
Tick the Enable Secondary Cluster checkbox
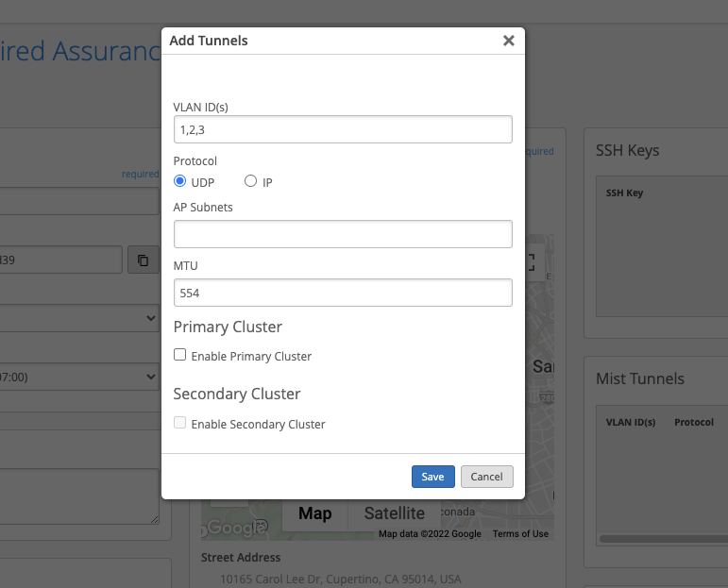(x=180, y=424)
